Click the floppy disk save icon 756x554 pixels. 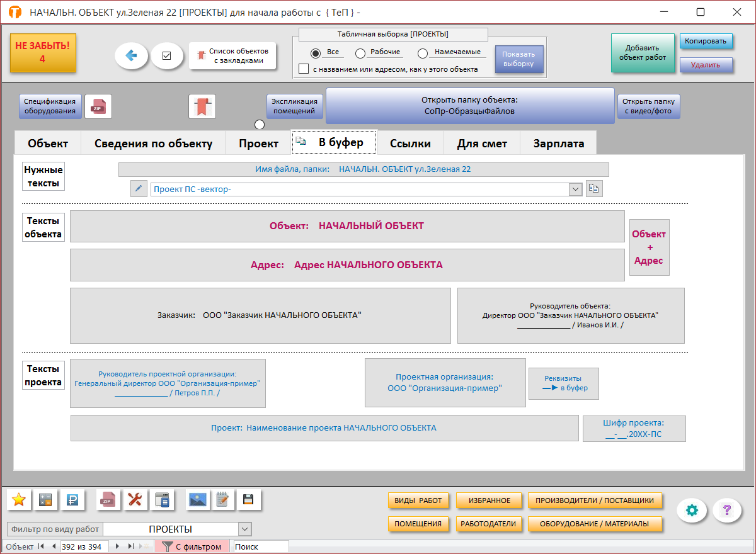tap(248, 500)
